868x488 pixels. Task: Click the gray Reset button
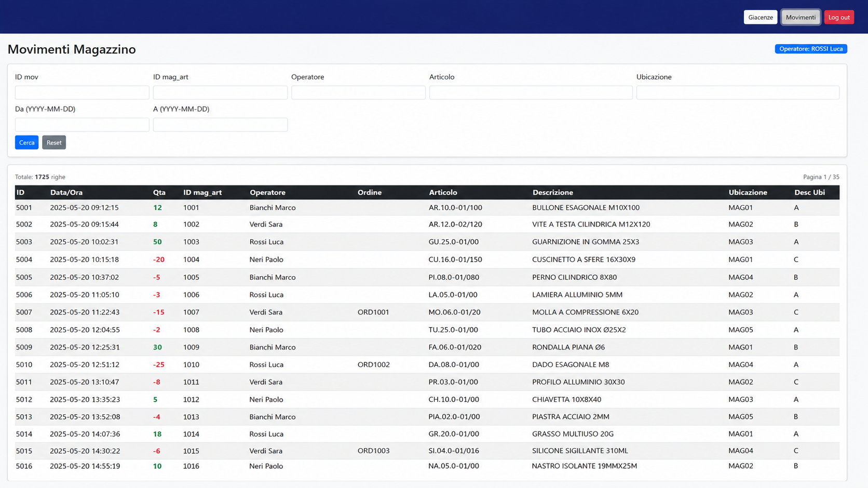[54, 142]
